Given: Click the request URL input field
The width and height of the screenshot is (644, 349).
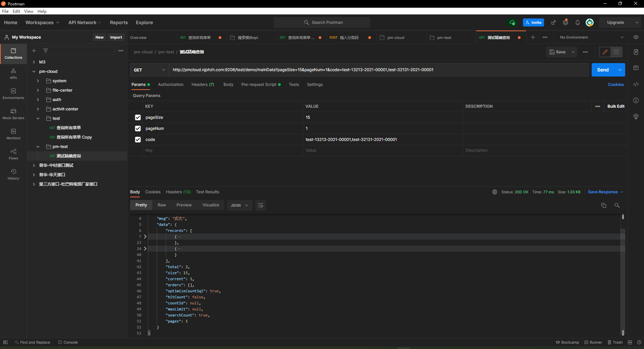Looking at the screenshot, I should (379, 70).
